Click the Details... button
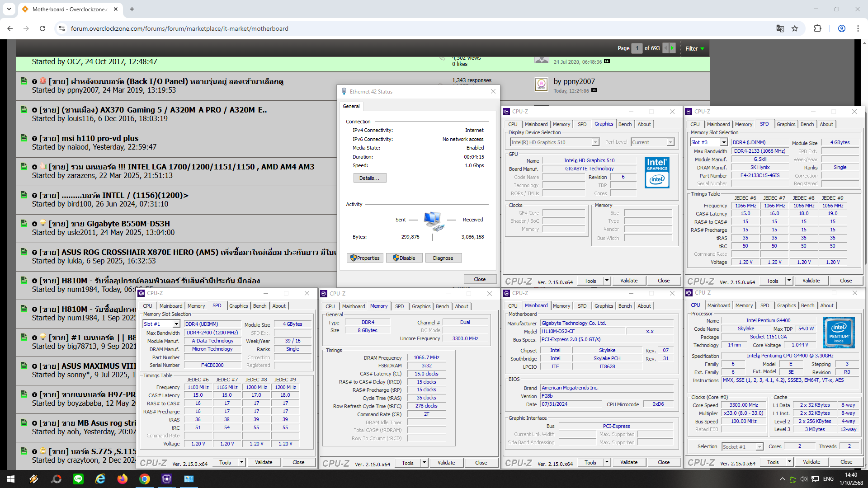Screen dimensions: 868x488 369,178
